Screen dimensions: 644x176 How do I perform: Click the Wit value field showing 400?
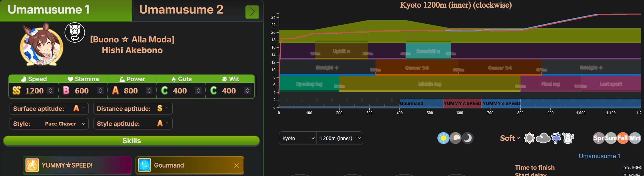pyautogui.click(x=229, y=91)
